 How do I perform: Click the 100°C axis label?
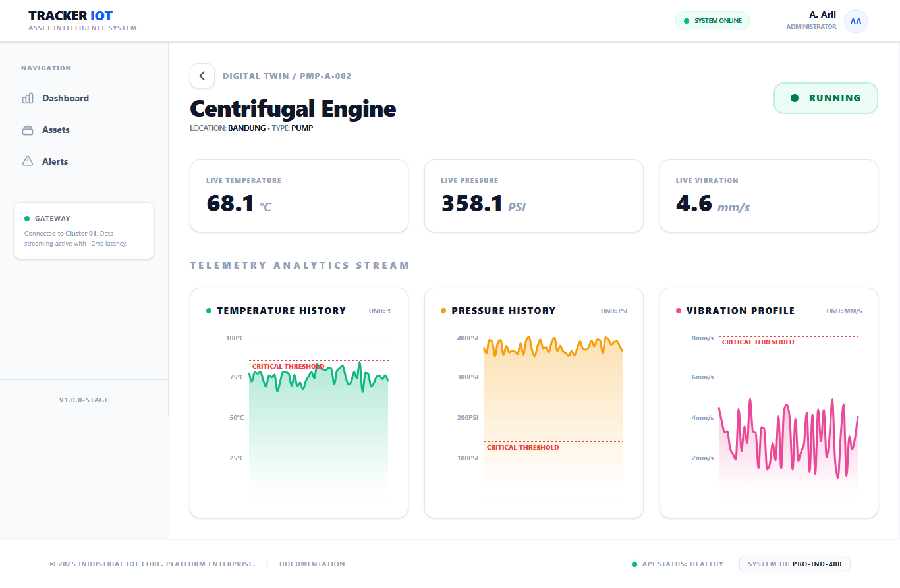pyautogui.click(x=235, y=338)
